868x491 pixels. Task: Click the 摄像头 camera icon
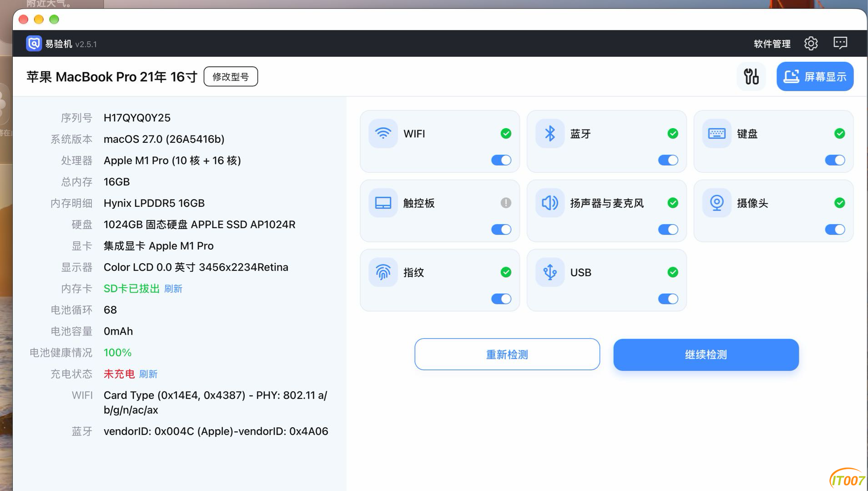coord(717,203)
